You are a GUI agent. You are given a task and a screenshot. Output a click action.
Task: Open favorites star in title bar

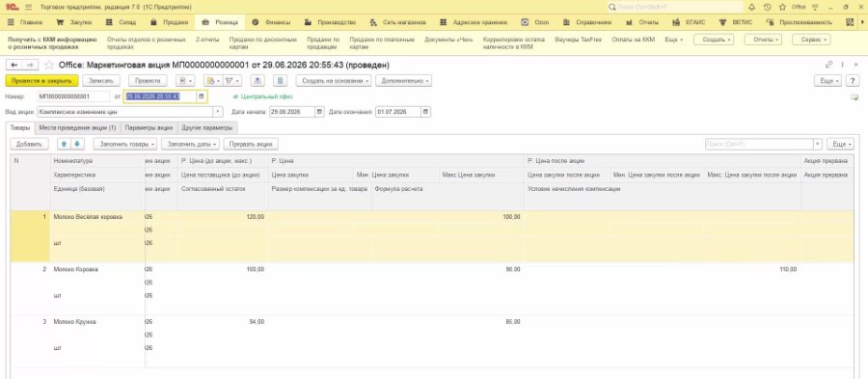(x=782, y=7)
